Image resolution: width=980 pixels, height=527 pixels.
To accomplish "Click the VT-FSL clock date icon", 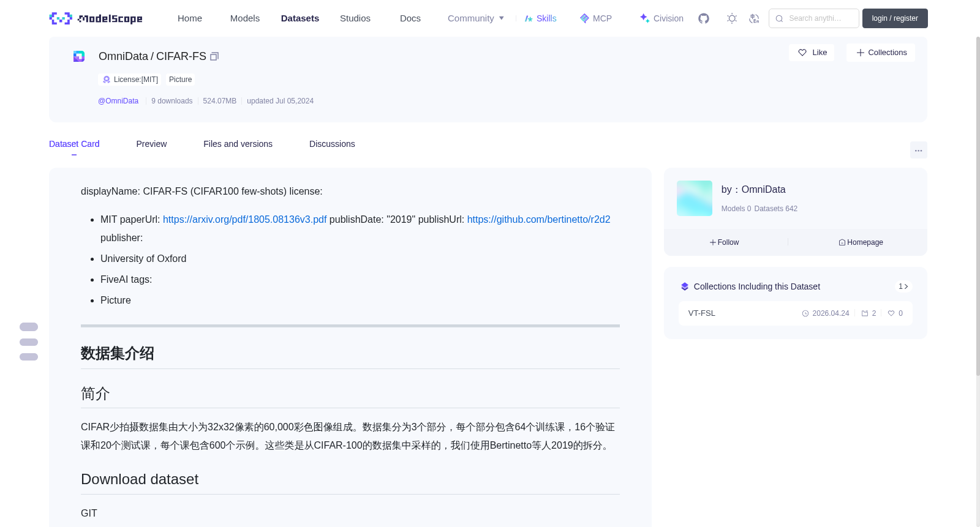I will click(805, 313).
